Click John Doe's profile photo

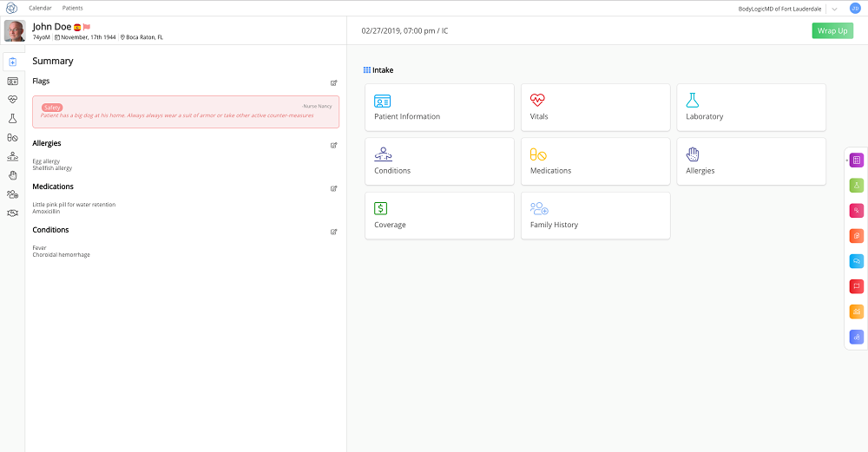[15, 31]
